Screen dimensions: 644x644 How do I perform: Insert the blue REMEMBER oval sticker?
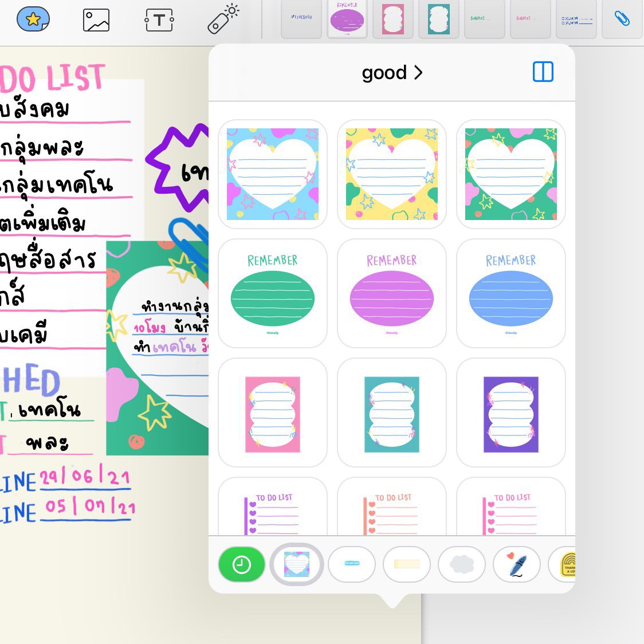pyautogui.click(x=511, y=293)
